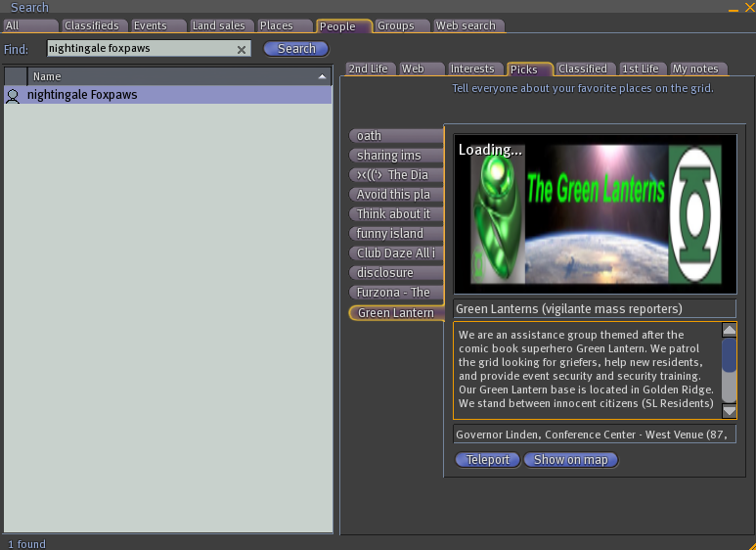The width and height of the screenshot is (756, 550).
Task: Click the avatar icon beside nightingale Foxpaws
Action: [13, 96]
